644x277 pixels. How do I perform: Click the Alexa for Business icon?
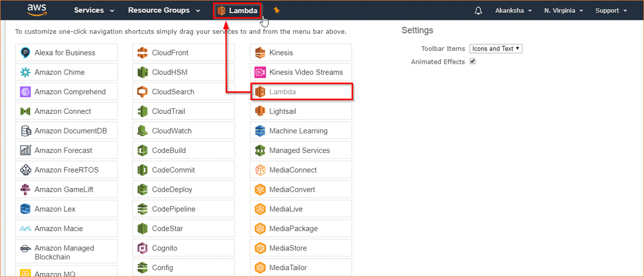(x=25, y=52)
